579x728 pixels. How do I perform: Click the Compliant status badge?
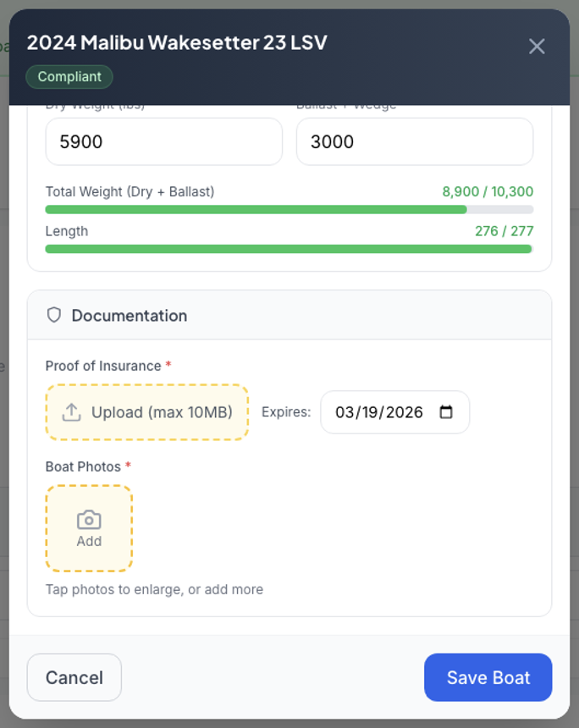pos(69,77)
